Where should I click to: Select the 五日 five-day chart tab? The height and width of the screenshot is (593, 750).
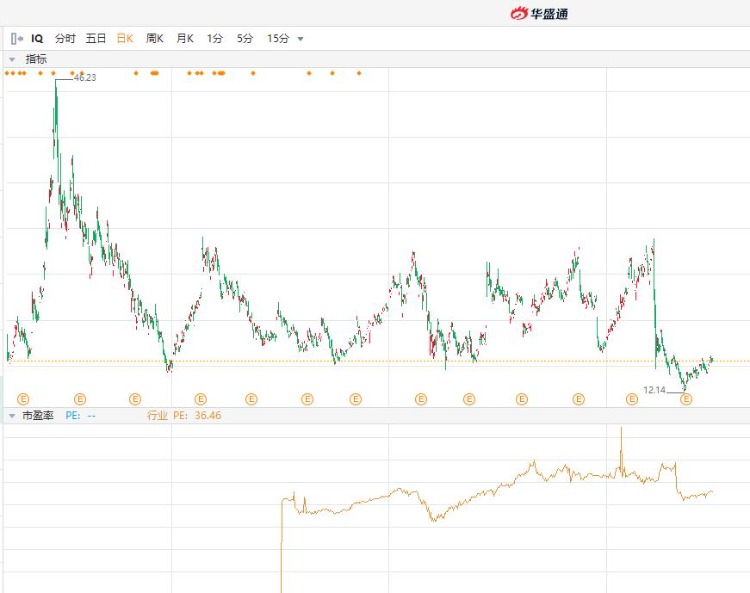coord(95,38)
